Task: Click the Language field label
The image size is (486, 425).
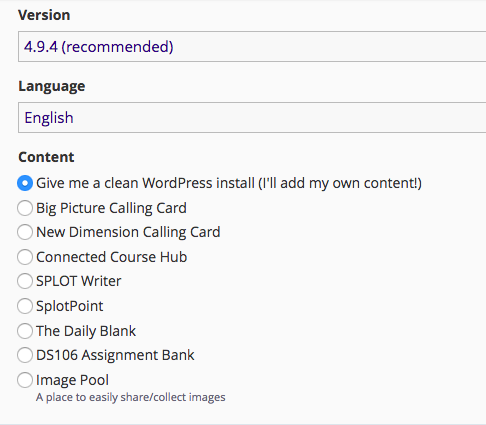Action: click(52, 86)
